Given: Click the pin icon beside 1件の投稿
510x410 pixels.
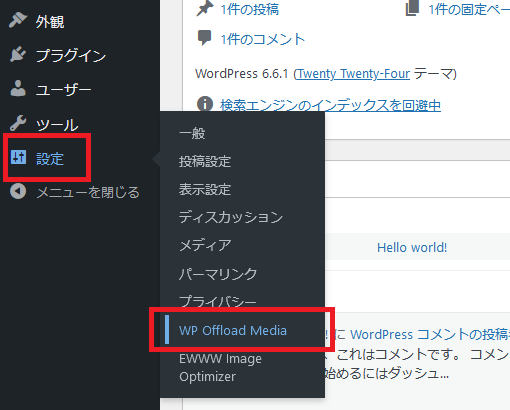Looking at the screenshot, I should 204,9.
